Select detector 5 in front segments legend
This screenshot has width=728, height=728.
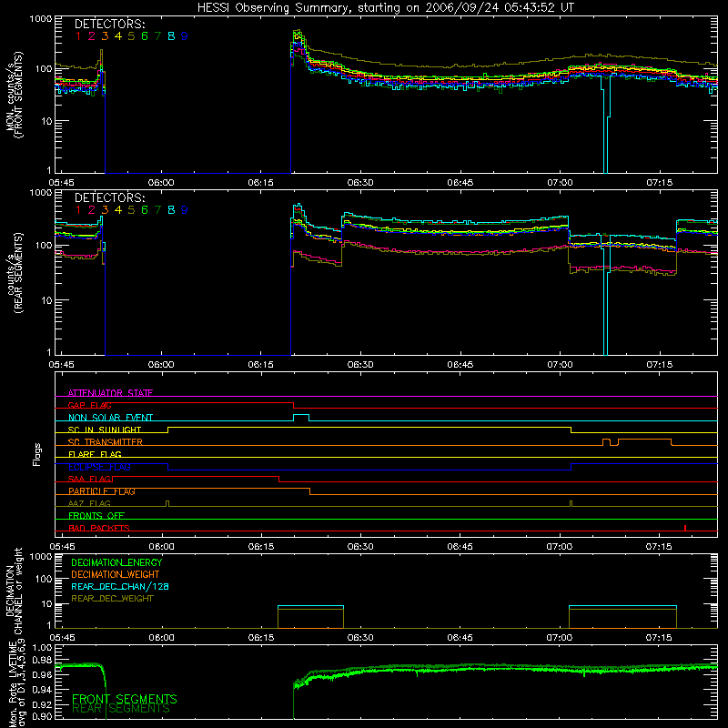point(131,36)
